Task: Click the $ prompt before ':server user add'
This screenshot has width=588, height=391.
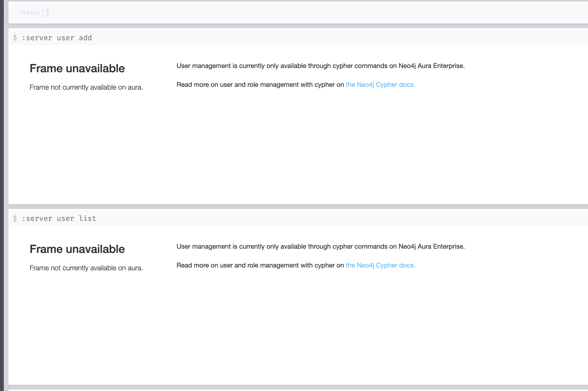Action: (x=15, y=38)
